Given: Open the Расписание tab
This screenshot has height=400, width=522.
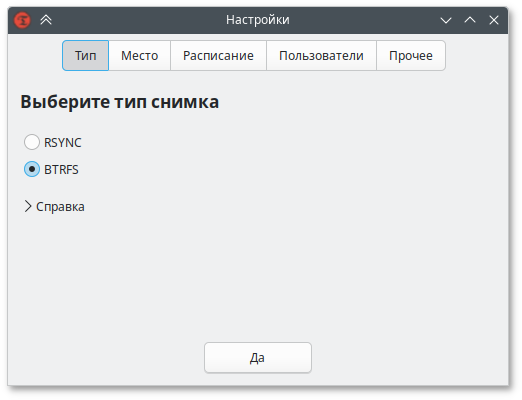Looking at the screenshot, I should pyautogui.click(x=218, y=56).
